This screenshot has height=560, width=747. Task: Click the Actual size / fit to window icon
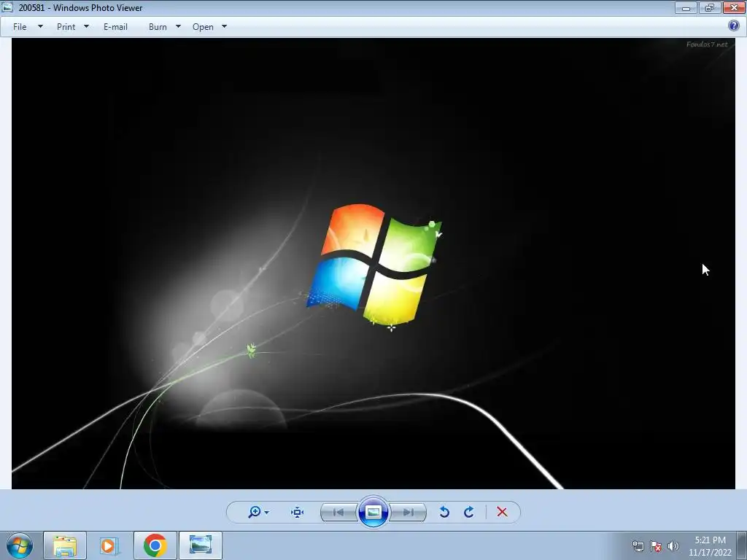click(x=298, y=512)
